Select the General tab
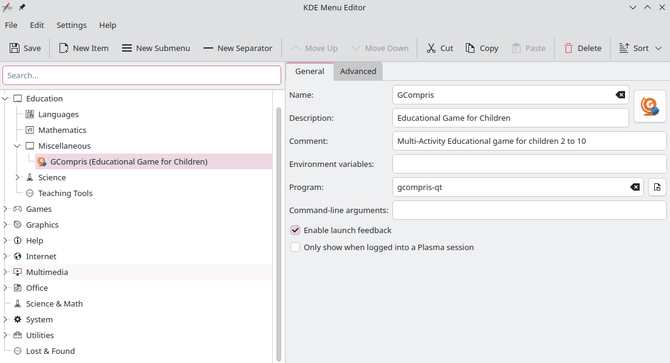The image size is (670, 363). coord(309,71)
